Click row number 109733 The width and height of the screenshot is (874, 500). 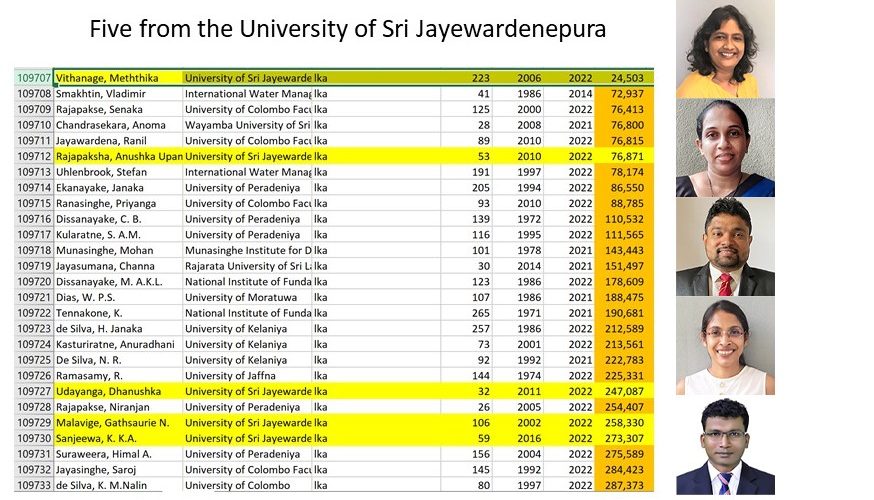pyautogui.click(x=33, y=486)
